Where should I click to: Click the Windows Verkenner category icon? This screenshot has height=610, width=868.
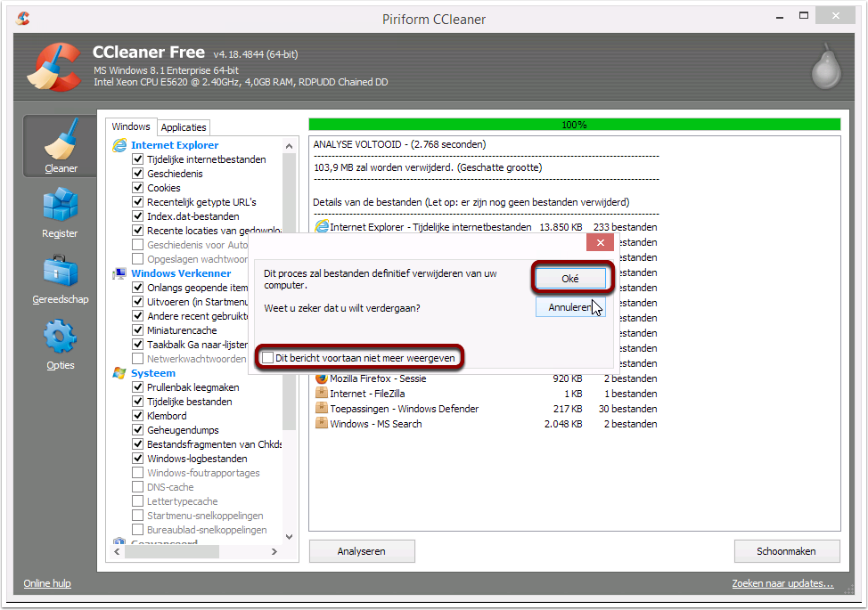pos(119,273)
